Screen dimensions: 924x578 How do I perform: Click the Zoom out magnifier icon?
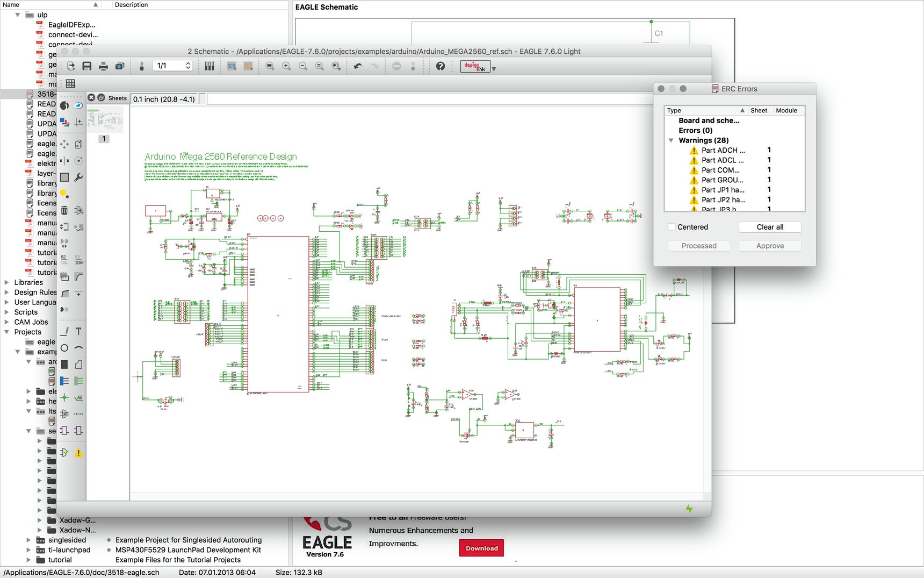[303, 66]
